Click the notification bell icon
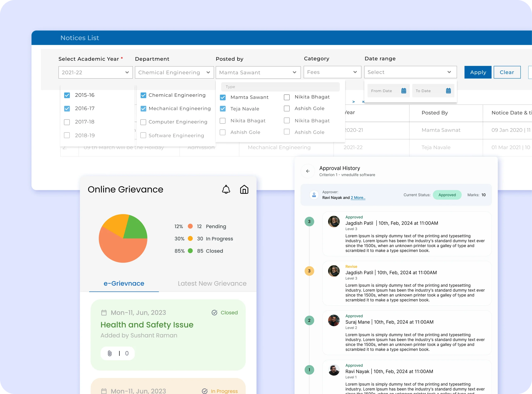532x394 pixels. [x=226, y=189]
